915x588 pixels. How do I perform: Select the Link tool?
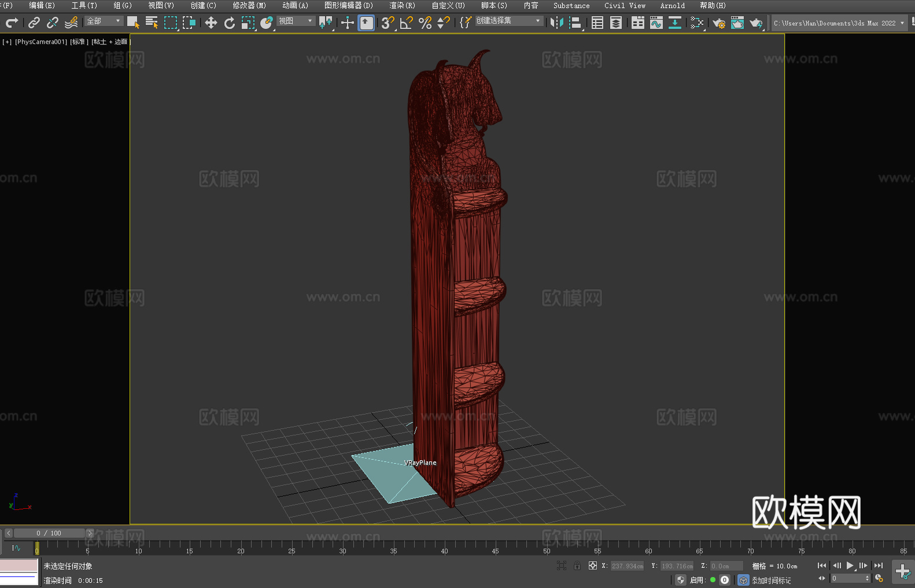(x=34, y=23)
